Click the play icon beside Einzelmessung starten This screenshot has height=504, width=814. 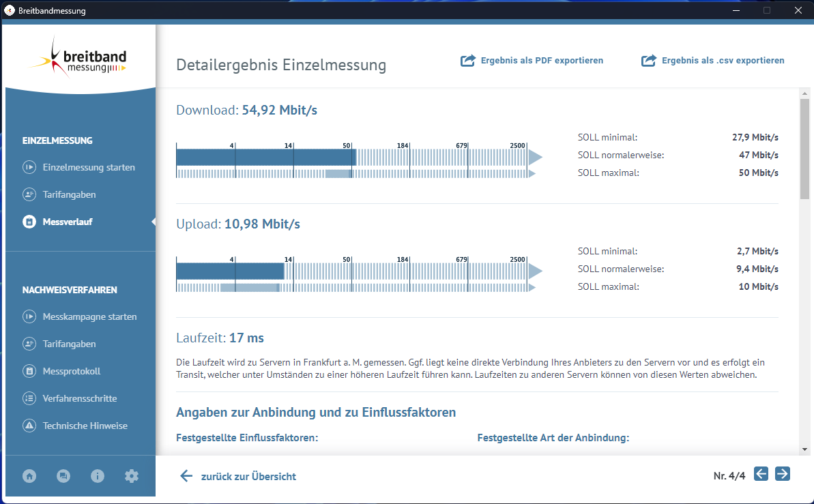point(29,167)
